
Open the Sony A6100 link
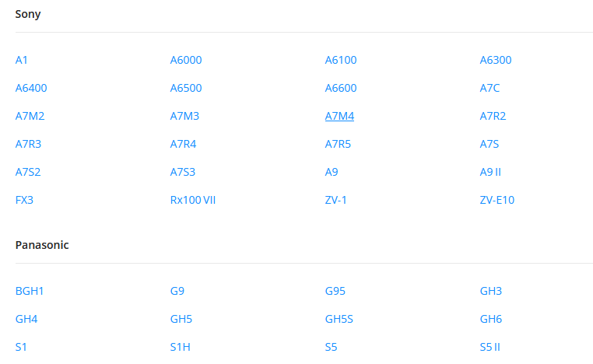click(341, 60)
